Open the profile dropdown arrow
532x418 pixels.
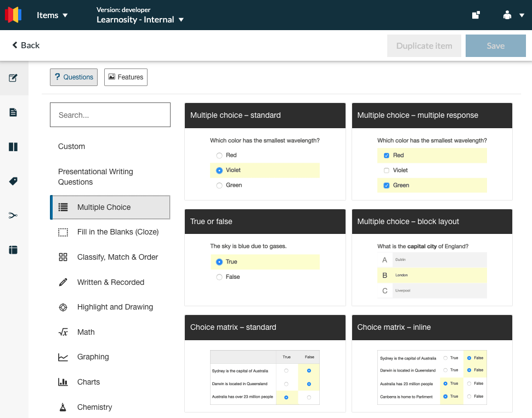tap(522, 15)
